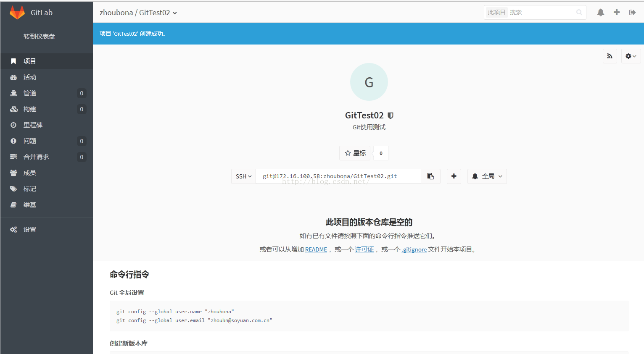Click the git config user.email command line

(x=194, y=320)
